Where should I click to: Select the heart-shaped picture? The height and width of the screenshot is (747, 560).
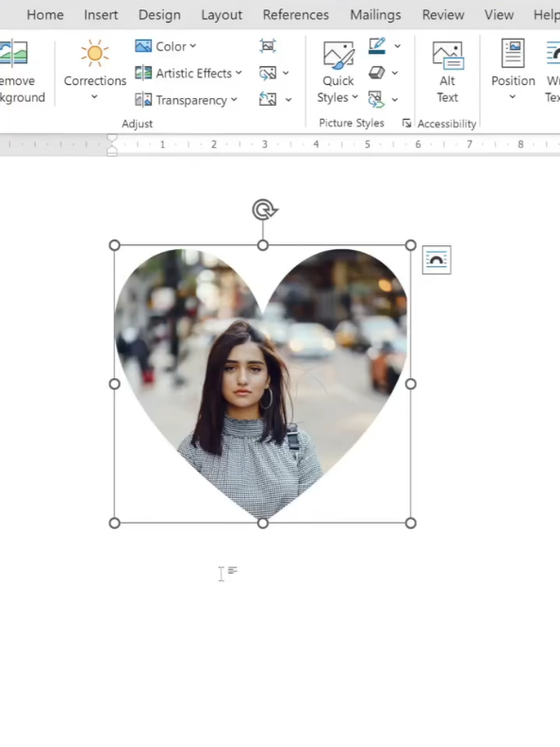pyautogui.click(x=262, y=384)
